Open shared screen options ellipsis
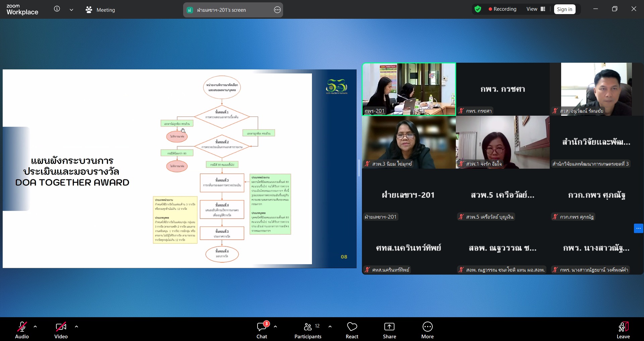 [x=277, y=10]
